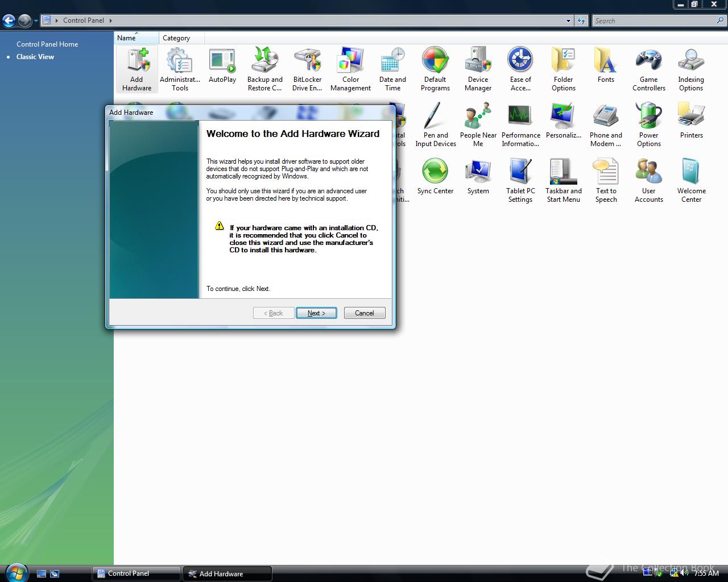Screen dimensions: 728x582
Task: Click Cancel in the Add Hardware wizard
Action: 365,313
